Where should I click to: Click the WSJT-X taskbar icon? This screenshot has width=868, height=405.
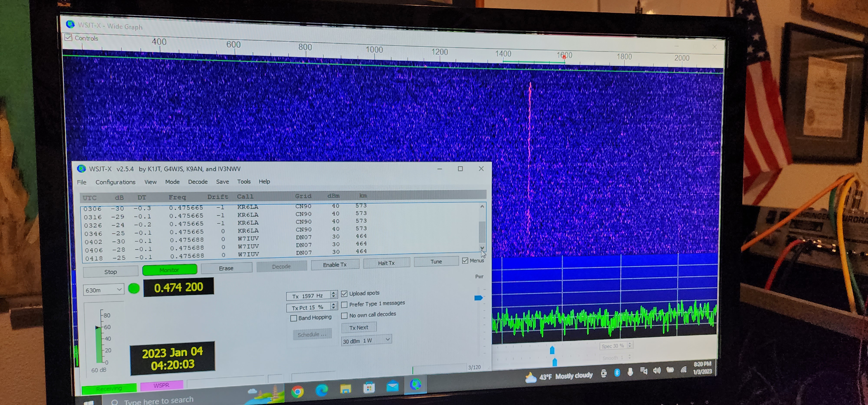pyautogui.click(x=416, y=384)
